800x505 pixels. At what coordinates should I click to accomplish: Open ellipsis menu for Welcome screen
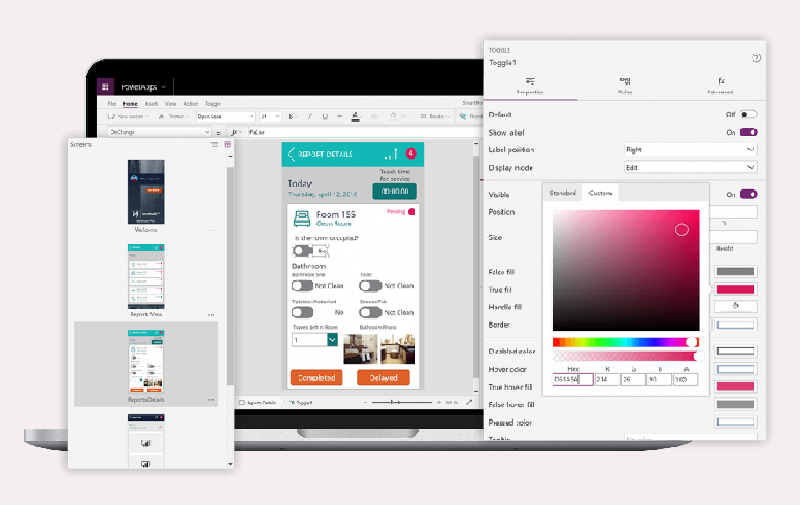click(211, 231)
